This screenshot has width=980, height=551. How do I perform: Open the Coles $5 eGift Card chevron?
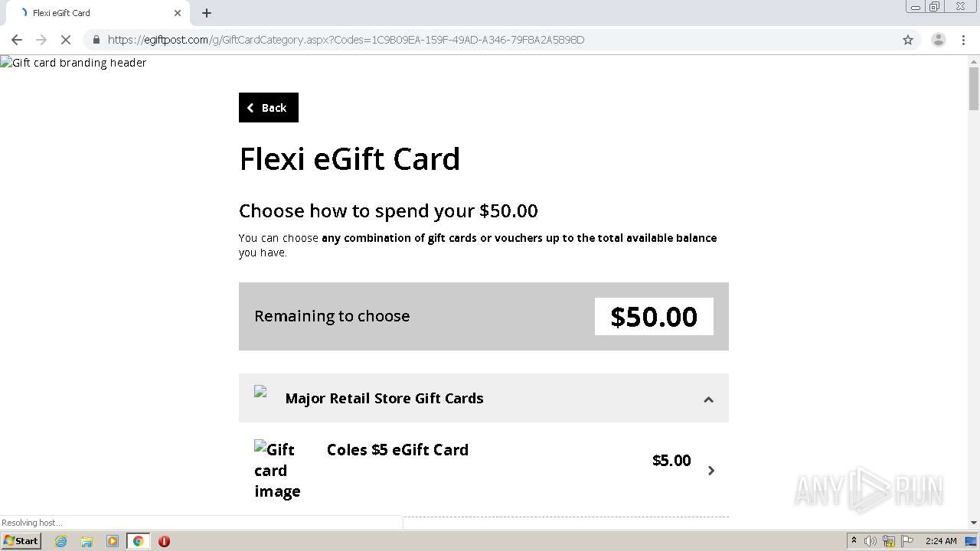point(711,471)
